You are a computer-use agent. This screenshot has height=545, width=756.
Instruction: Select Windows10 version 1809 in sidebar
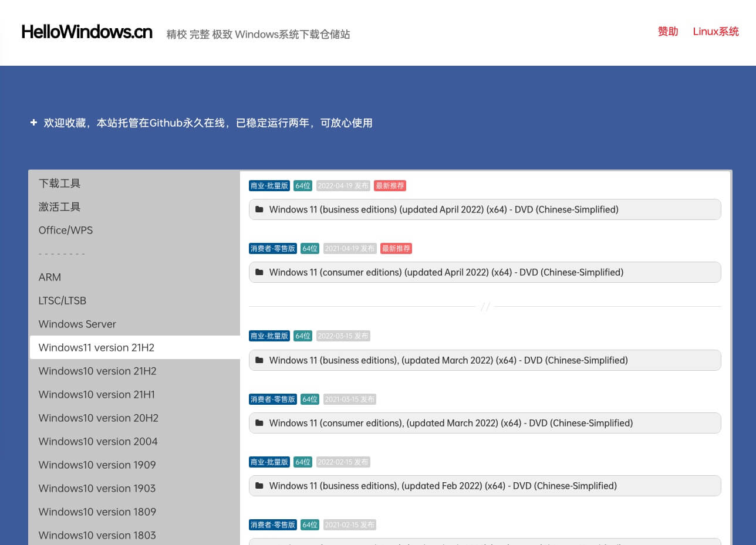pyautogui.click(x=135, y=512)
